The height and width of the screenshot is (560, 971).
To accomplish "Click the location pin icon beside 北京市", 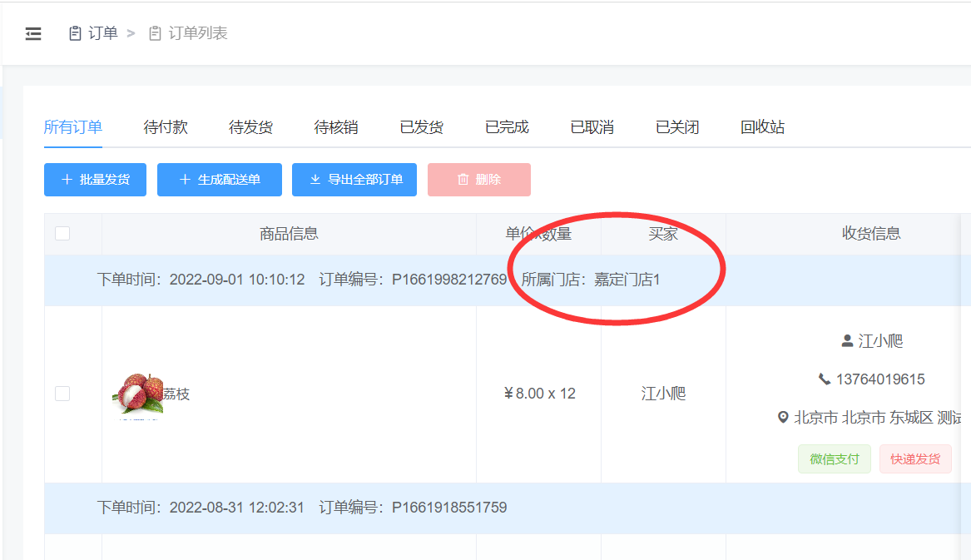I will pos(783,418).
